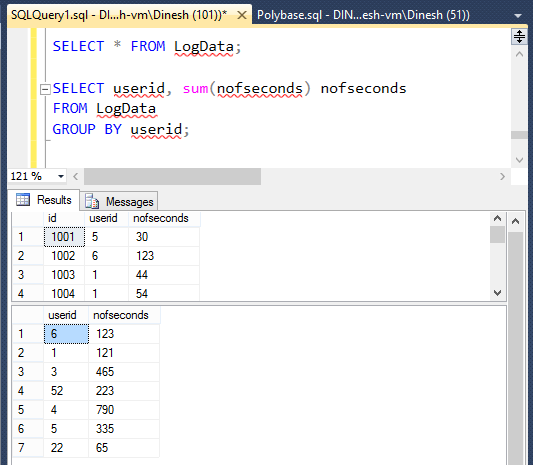533x465 pixels.
Task: Select userid cell 22
Action: (x=66, y=448)
